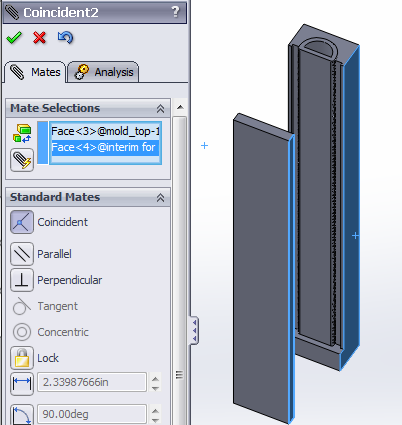
Task: Collapse the Mate Selections section
Action: [x=160, y=108]
